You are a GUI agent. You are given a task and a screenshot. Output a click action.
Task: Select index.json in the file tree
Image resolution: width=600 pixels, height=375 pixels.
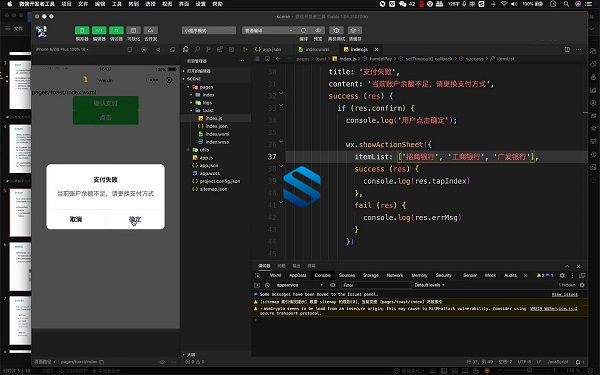216,126
